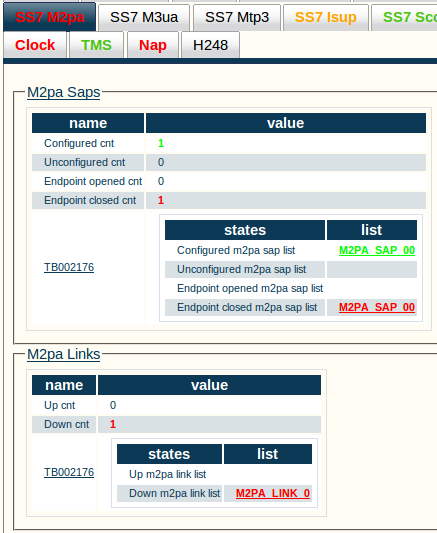Viewport: 437px width, 533px height.
Task: Open the TMS tab
Action: pyautogui.click(x=96, y=45)
